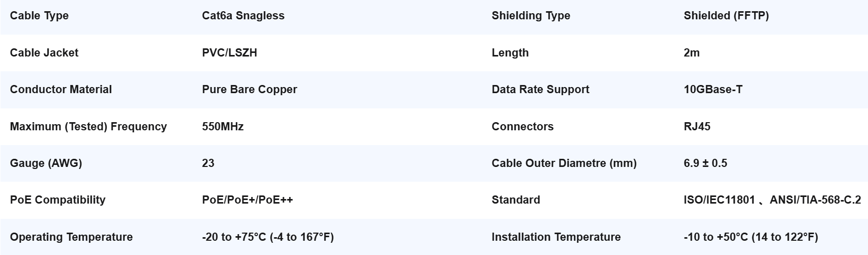Click the Data Rate Support label
The image size is (868, 255).
(x=540, y=90)
